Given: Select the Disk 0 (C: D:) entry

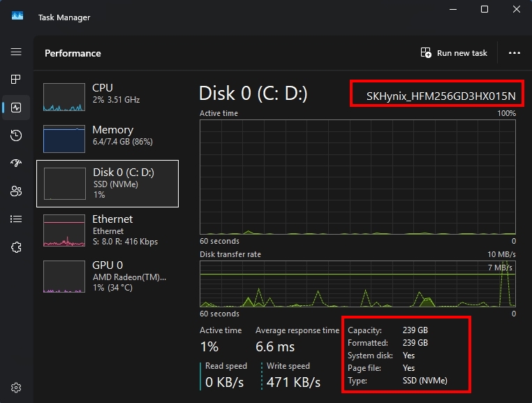Looking at the screenshot, I should 108,183.
